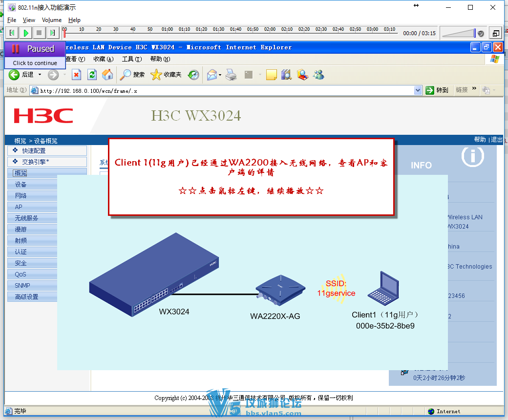Click the 退出 logout link
Image resolution: width=508 pixels, height=420 pixels.
pyautogui.click(x=497, y=140)
